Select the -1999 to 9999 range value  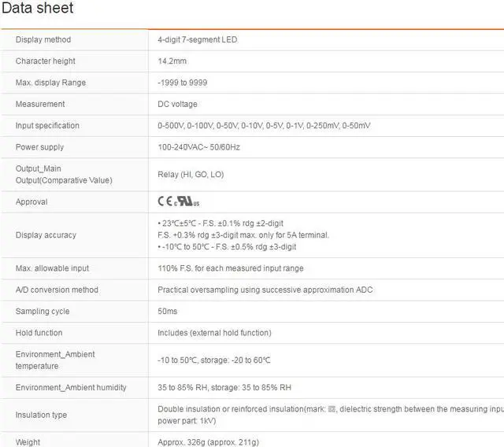pos(183,83)
